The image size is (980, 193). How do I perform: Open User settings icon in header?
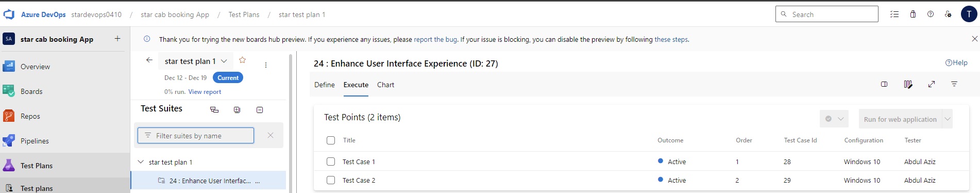click(948, 14)
